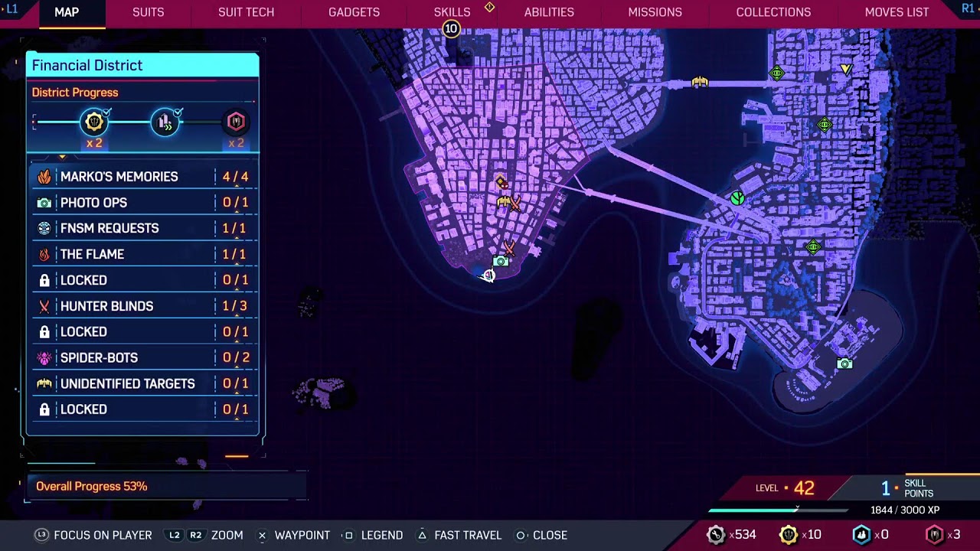Click the WAYPOINT prompt
Image resolution: width=980 pixels, height=551 pixels.
pos(293,535)
